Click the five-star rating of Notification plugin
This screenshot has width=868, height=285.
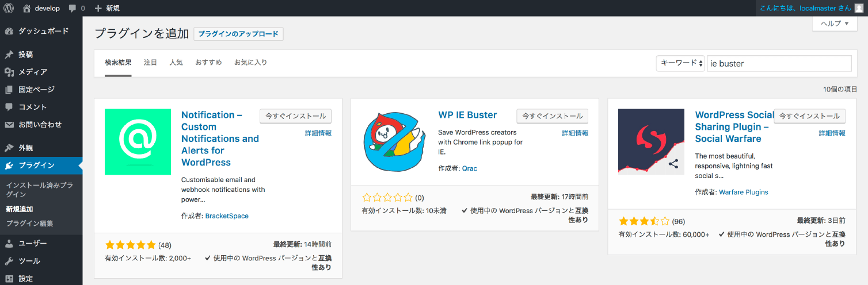tap(131, 245)
